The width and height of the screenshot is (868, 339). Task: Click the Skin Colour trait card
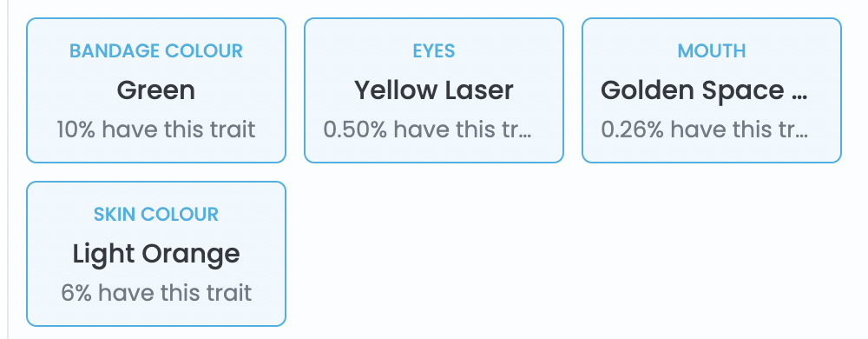(x=156, y=254)
